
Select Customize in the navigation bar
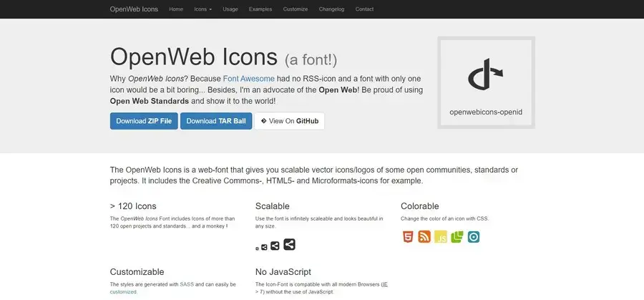click(296, 9)
